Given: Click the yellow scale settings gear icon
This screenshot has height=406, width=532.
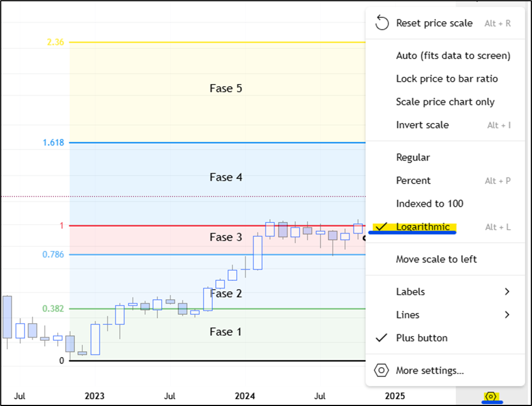Looking at the screenshot, I should point(491,396).
